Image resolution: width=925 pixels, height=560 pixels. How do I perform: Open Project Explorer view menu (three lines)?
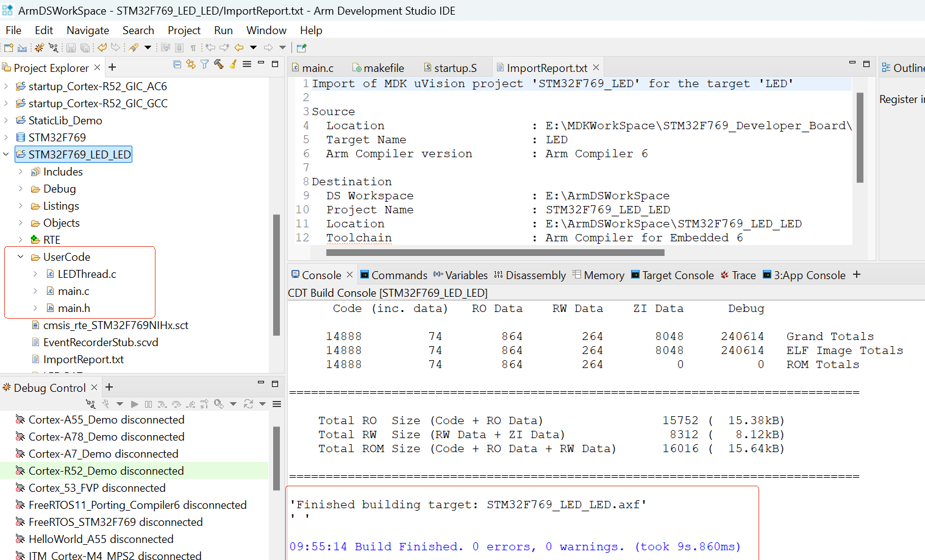247,65
